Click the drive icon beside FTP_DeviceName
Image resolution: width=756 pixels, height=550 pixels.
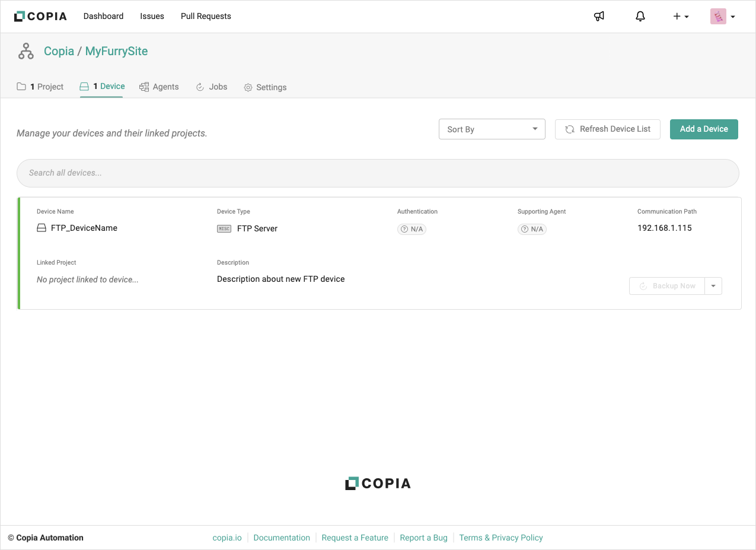(42, 228)
